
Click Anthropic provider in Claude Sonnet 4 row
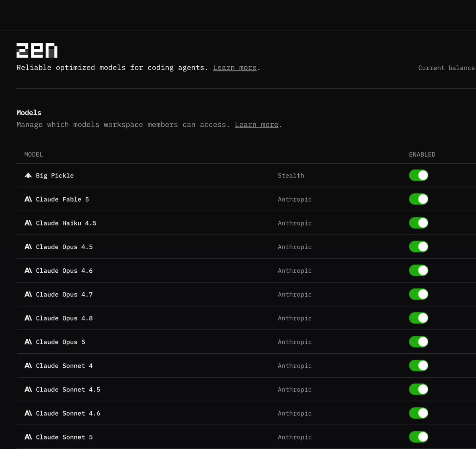pos(295,366)
